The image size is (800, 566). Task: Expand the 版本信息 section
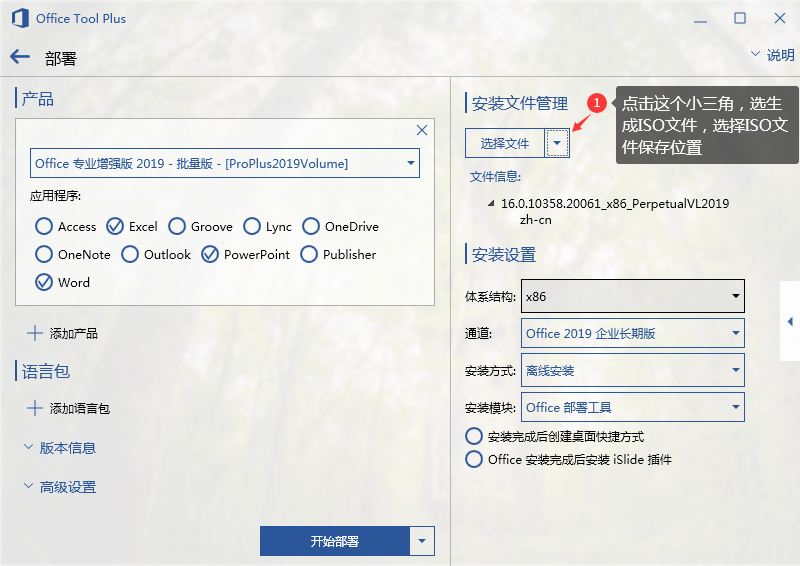60,448
